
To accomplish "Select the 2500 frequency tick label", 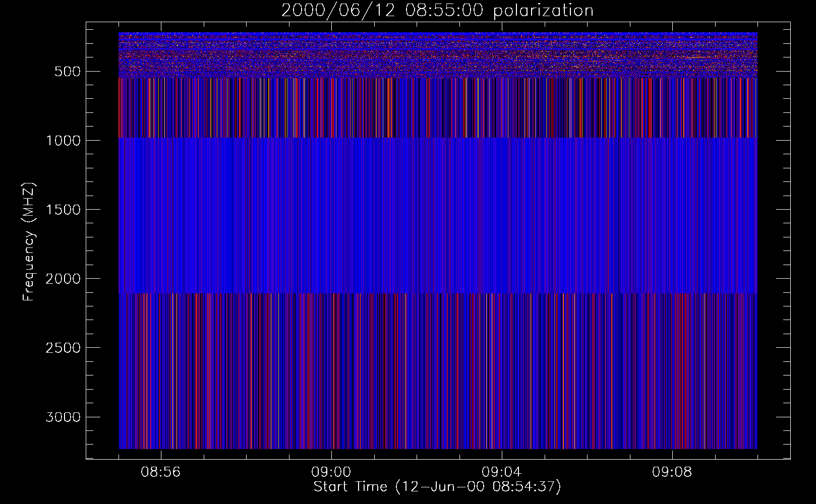I will click(63, 348).
